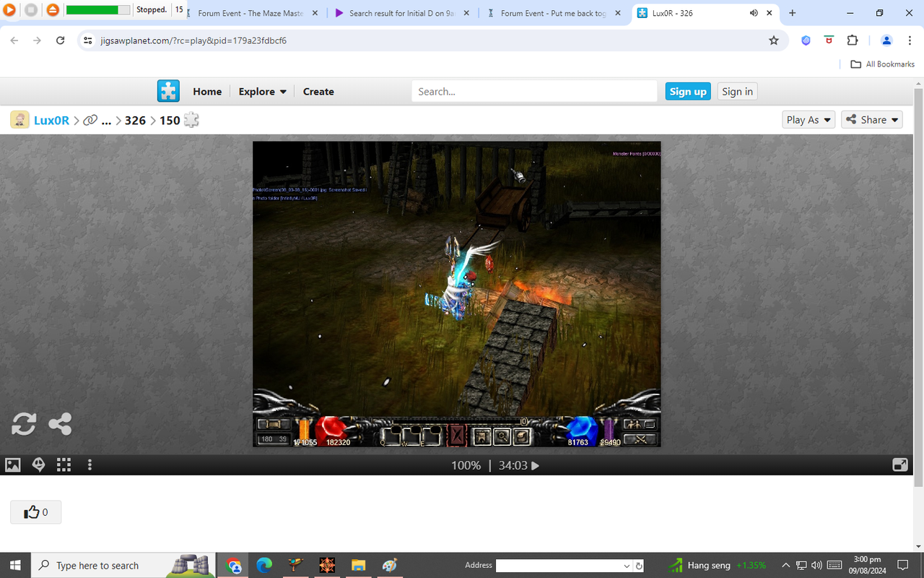
Task: Click the jigsawplanet.com address bar URL
Action: (193, 40)
